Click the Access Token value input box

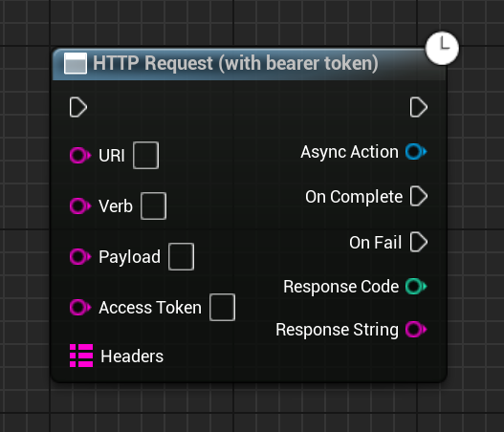pos(223,307)
